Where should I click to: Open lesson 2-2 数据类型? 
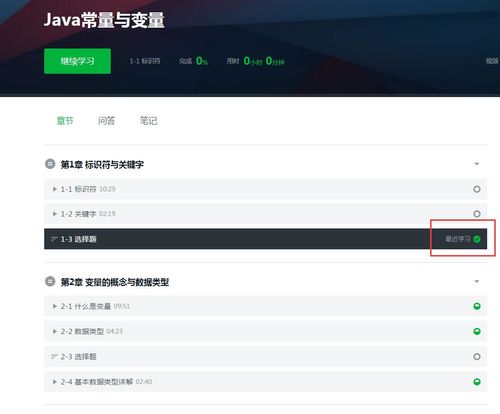point(266,331)
